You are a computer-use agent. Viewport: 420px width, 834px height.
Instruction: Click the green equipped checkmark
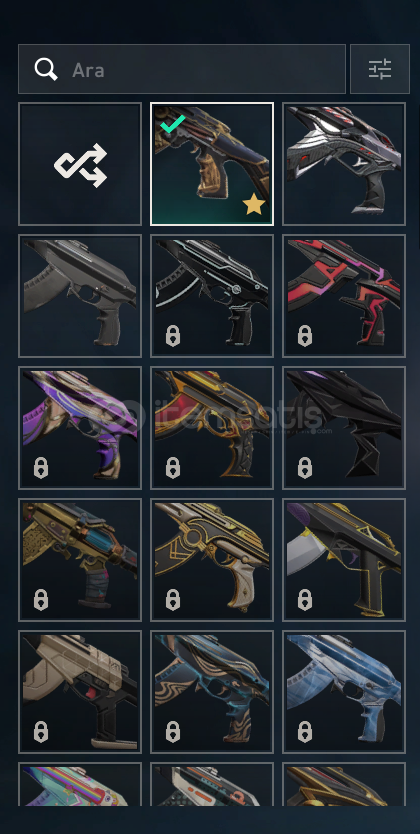[x=173, y=124]
